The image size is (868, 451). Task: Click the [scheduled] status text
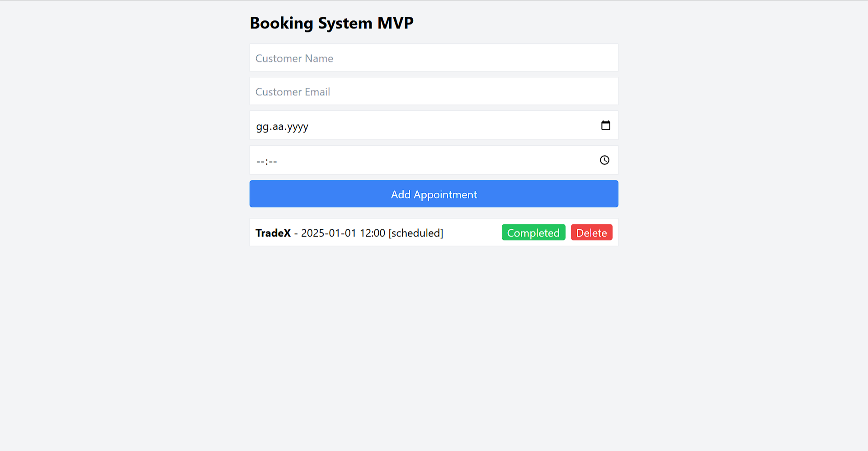pyautogui.click(x=415, y=233)
